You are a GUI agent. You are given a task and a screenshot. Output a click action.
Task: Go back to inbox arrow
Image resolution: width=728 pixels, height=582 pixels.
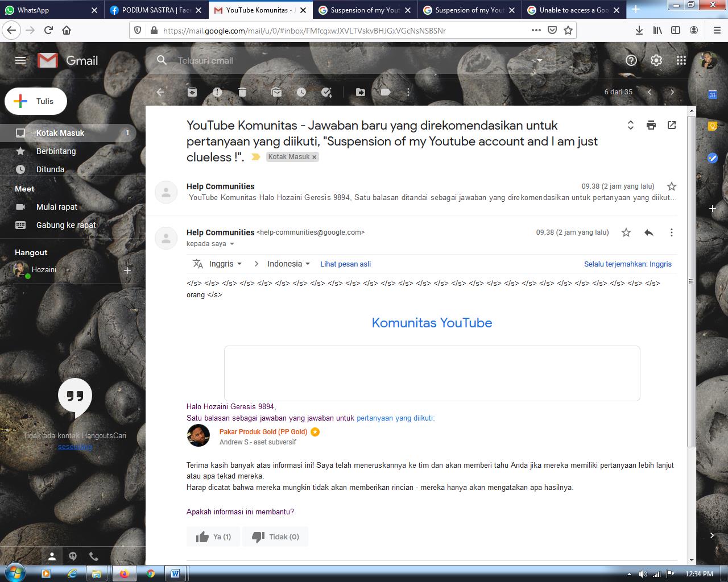pos(160,92)
